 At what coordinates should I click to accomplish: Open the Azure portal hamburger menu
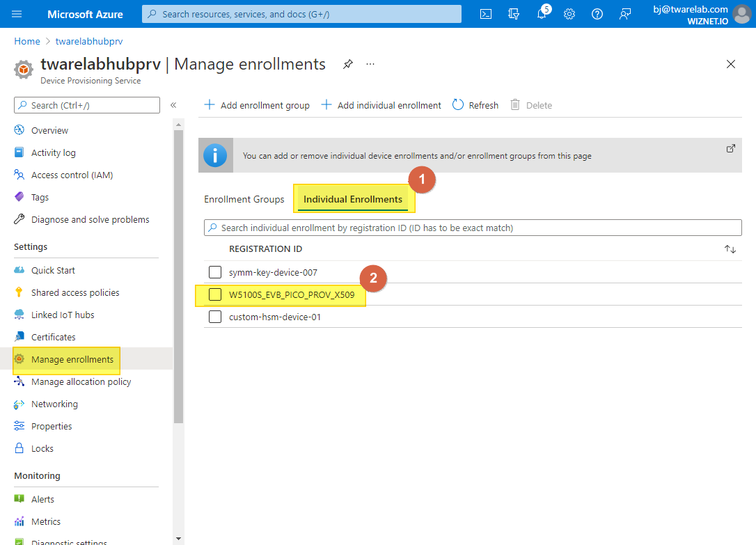(x=17, y=14)
